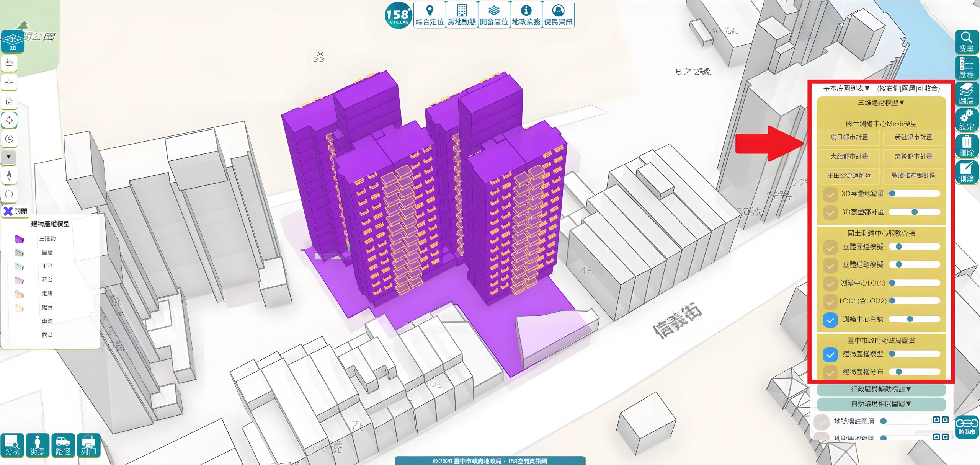This screenshot has height=465, width=980.
Task: Enable the 3D套疊地籍圖 checkbox
Action: pyautogui.click(x=830, y=194)
